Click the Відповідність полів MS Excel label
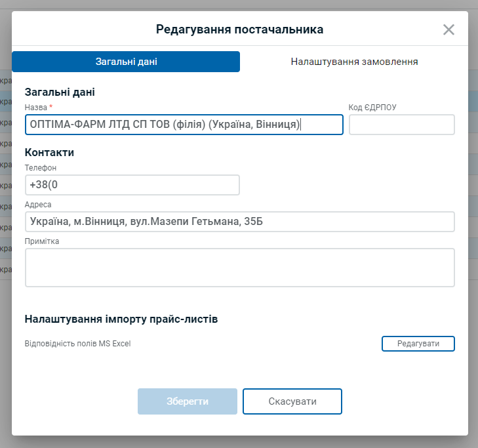Screen dimensions: 478x448 (78, 344)
